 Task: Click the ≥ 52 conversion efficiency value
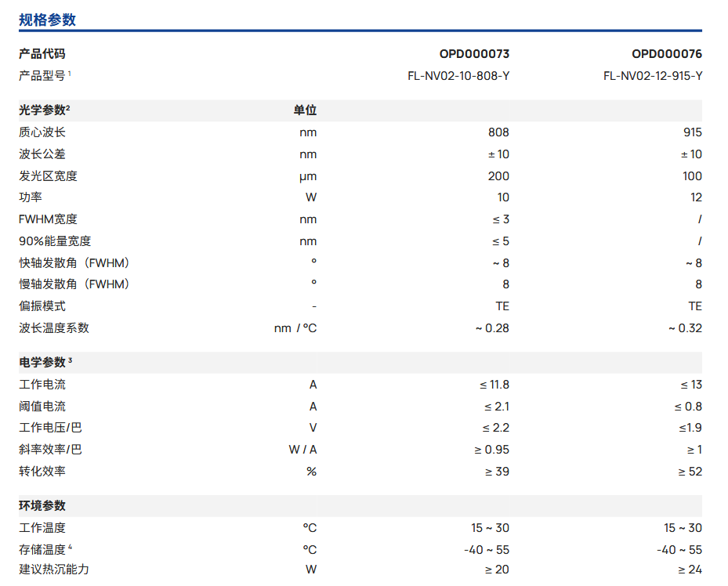[690, 472]
